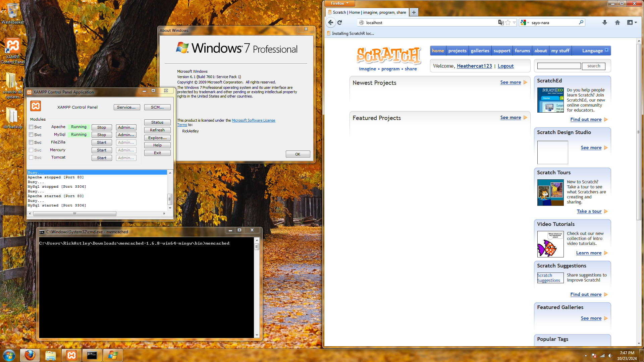Open the Firefox downloads arrow icon

(604, 22)
